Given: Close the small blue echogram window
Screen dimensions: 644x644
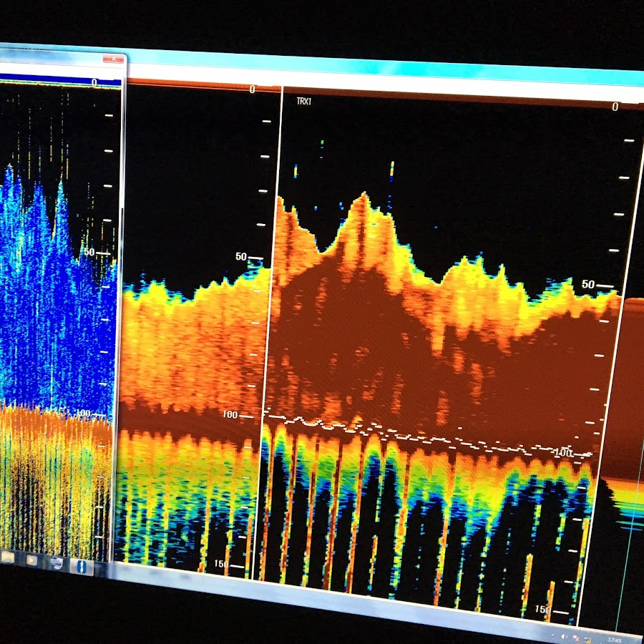Looking at the screenshot, I should coord(113,59).
